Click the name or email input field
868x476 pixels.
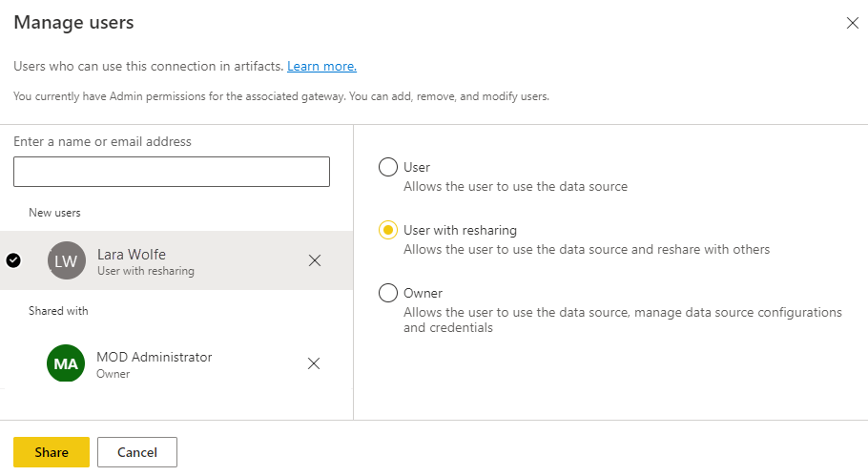pyautogui.click(x=172, y=172)
